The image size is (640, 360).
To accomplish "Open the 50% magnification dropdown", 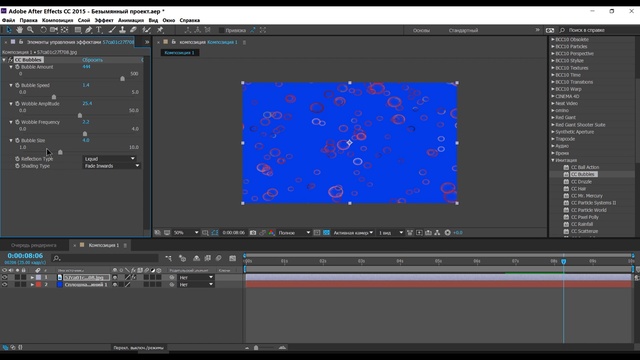I will click(x=186, y=233).
